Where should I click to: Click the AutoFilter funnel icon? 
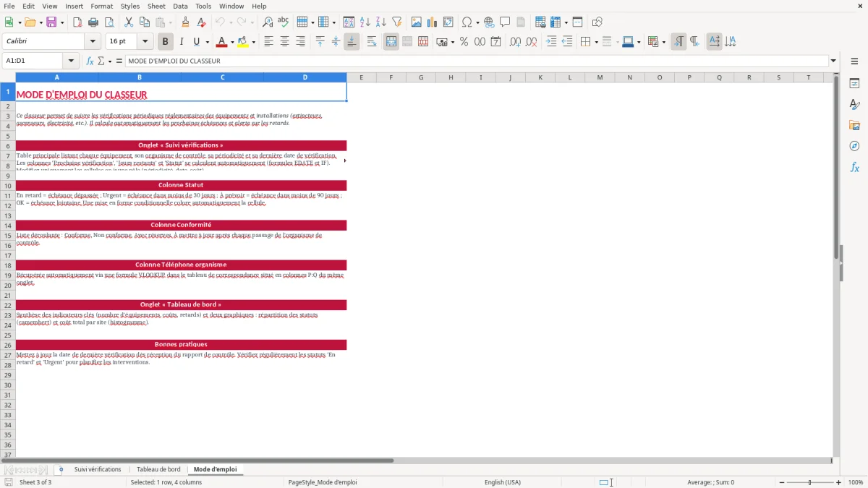396,22
